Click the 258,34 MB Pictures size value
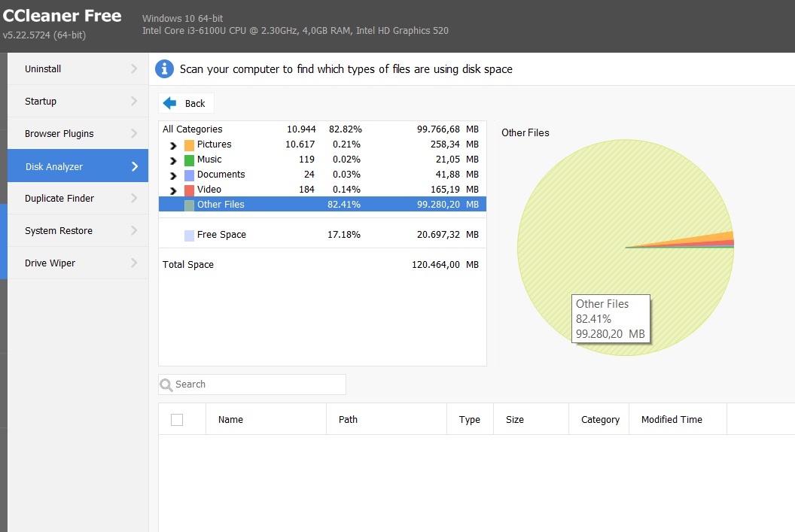Image resolution: width=795 pixels, height=532 pixels. click(454, 144)
